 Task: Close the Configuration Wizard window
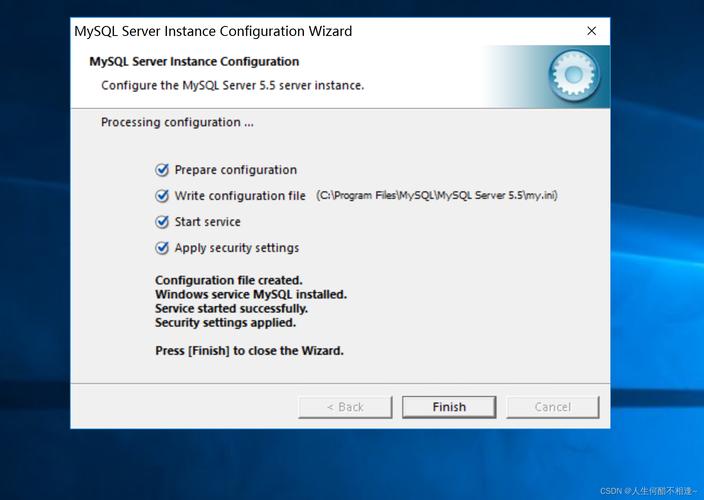[x=591, y=31]
